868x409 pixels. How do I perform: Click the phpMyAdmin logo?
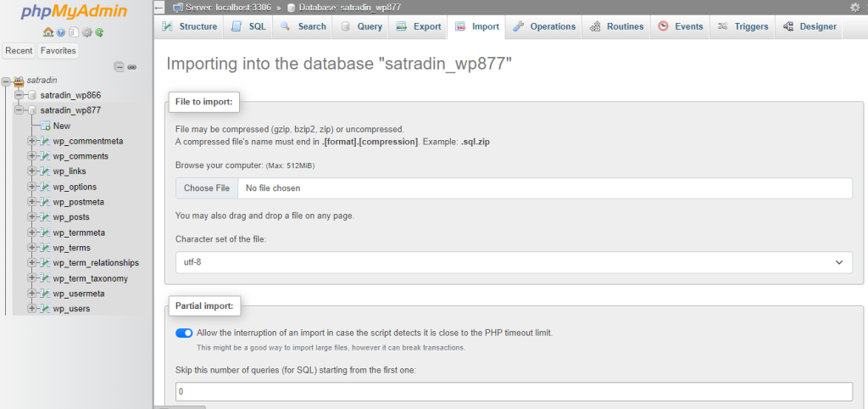click(75, 12)
